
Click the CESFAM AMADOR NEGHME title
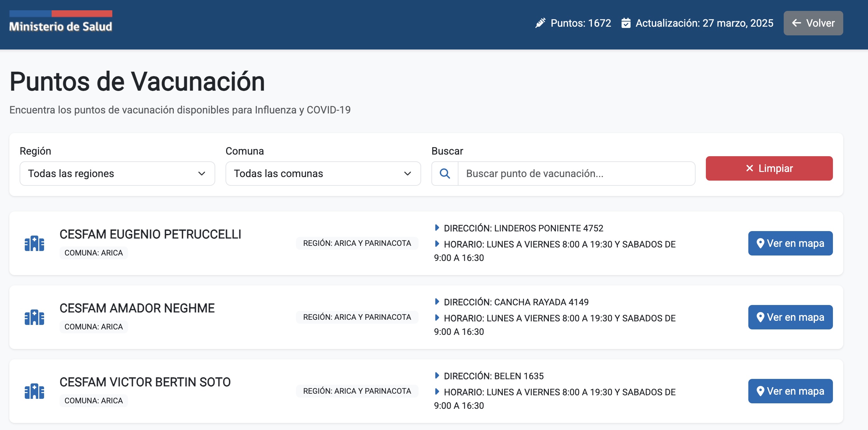click(137, 309)
